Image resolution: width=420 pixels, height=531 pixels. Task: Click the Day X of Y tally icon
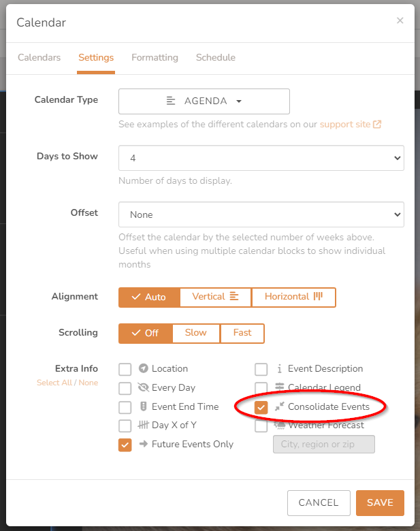tap(143, 425)
